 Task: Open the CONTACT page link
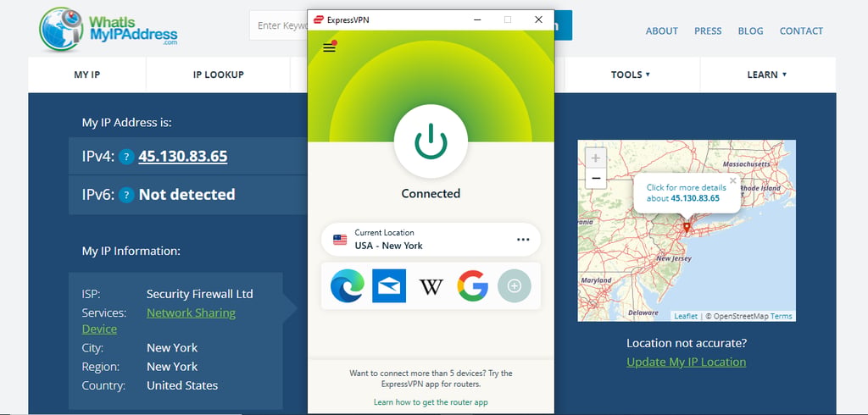(x=801, y=31)
